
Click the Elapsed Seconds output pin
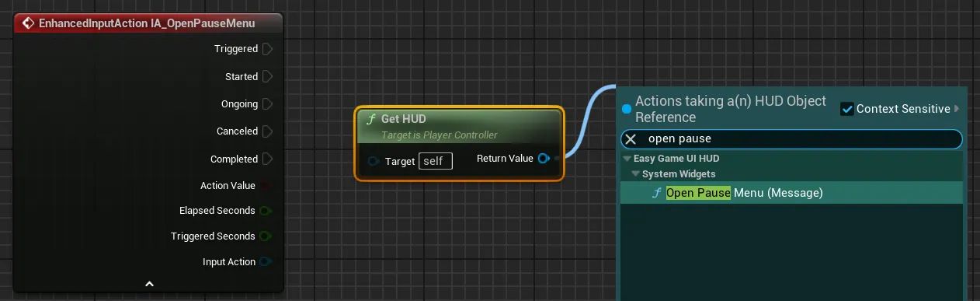266,211
